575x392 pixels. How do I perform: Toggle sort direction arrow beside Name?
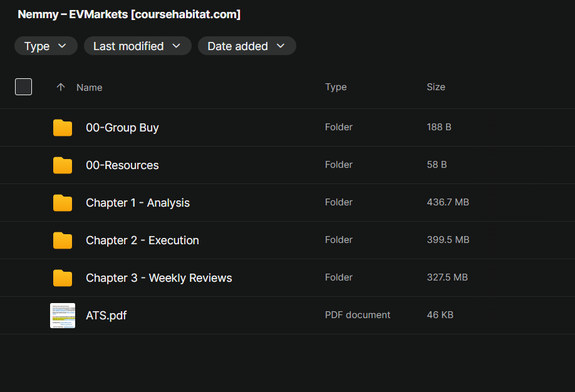(x=61, y=87)
